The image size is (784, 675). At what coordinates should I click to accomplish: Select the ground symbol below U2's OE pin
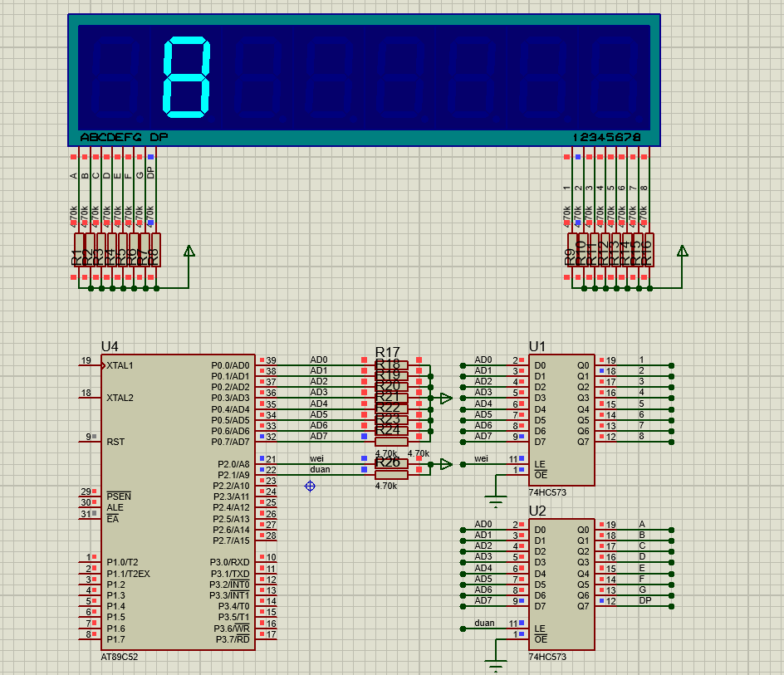[496, 666]
